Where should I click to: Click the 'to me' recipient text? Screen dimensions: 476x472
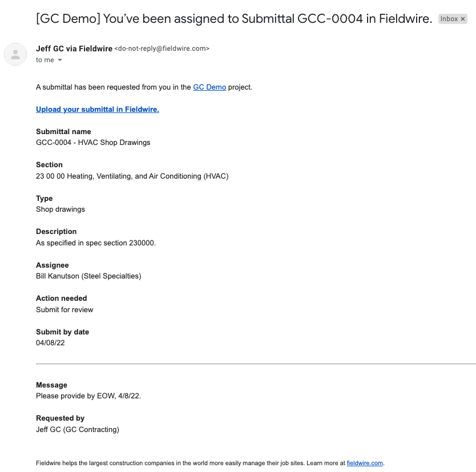point(45,60)
